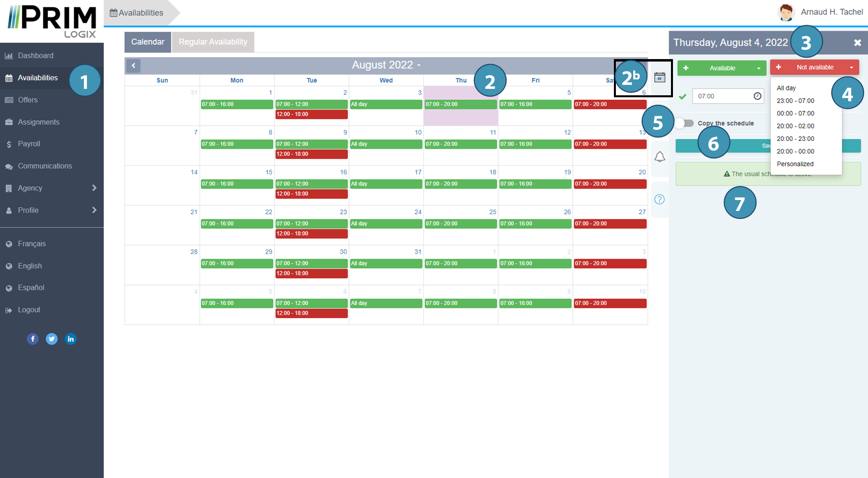The height and width of the screenshot is (478, 868).
Task: Open the notifications bell icon
Action: pyautogui.click(x=660, y=157)
